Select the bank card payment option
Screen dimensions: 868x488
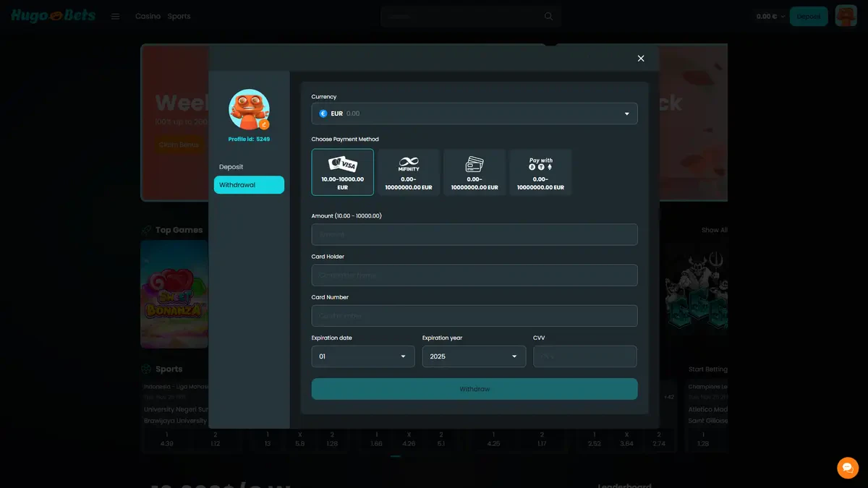pyautogui.click(x=475, y=172)
